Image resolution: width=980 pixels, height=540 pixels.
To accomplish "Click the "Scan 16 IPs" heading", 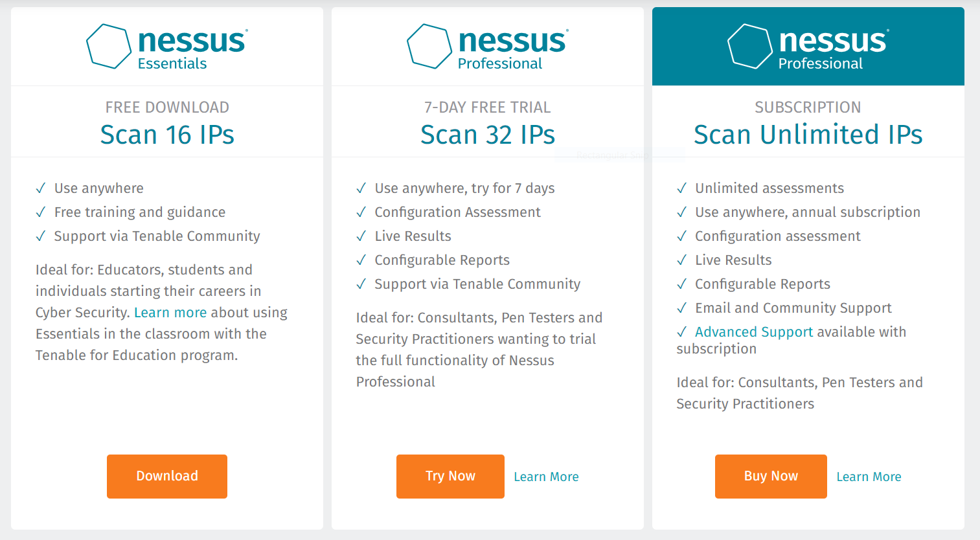I will point(167,135).
